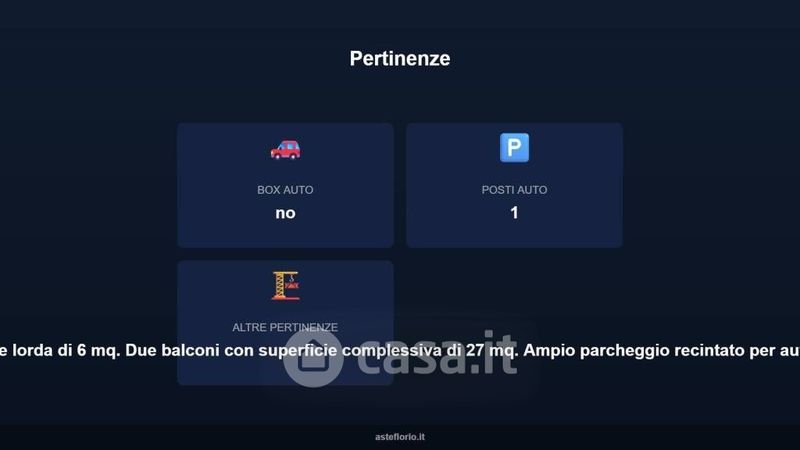
Task: Click the BOX AUTO value "no"
Action: pyautogui.click(x=285, y=213)
